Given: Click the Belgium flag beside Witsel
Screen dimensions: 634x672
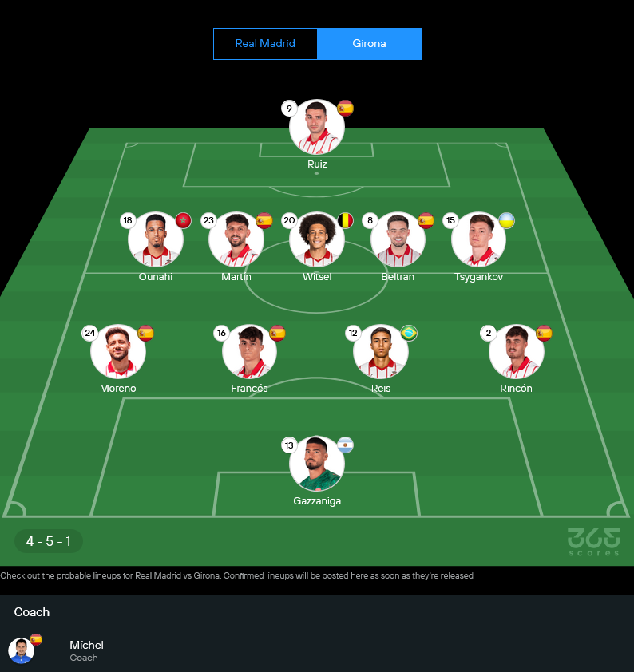Looking at the screenshot, I should point(345,221).
